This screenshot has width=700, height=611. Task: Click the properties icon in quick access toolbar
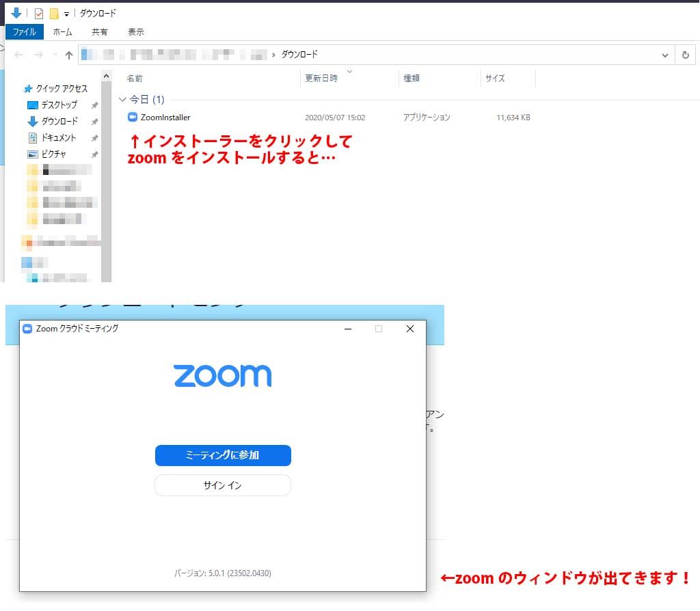[x=39, y=14]
